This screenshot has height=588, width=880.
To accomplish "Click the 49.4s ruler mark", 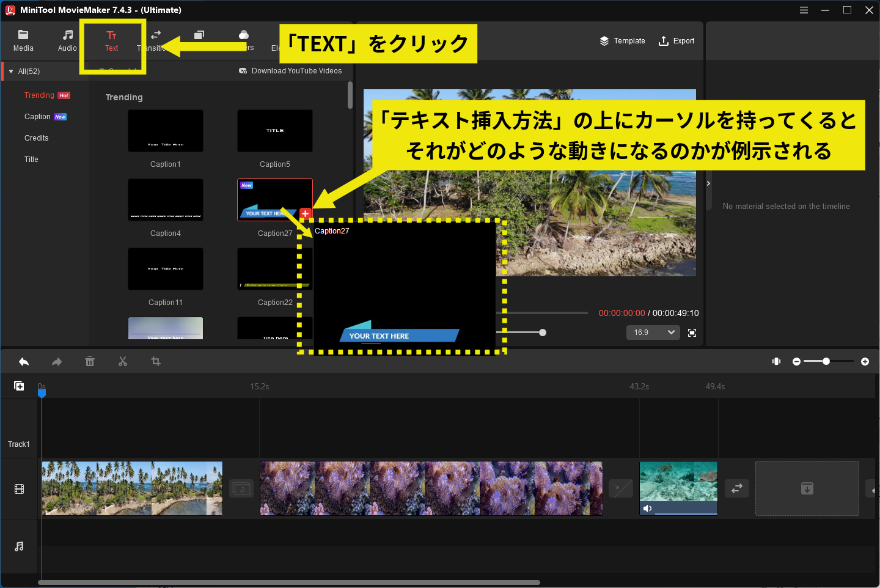I will coord(715,386).
